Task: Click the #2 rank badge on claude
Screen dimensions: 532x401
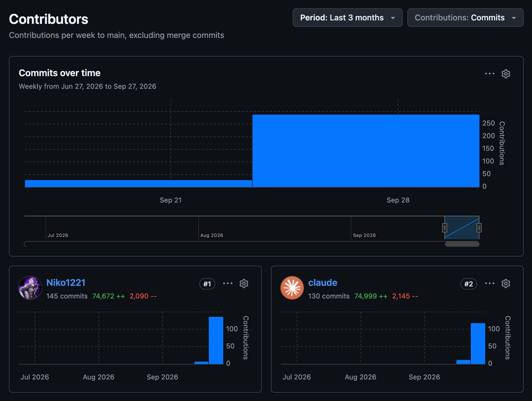Action: click(x=469, y=284)
